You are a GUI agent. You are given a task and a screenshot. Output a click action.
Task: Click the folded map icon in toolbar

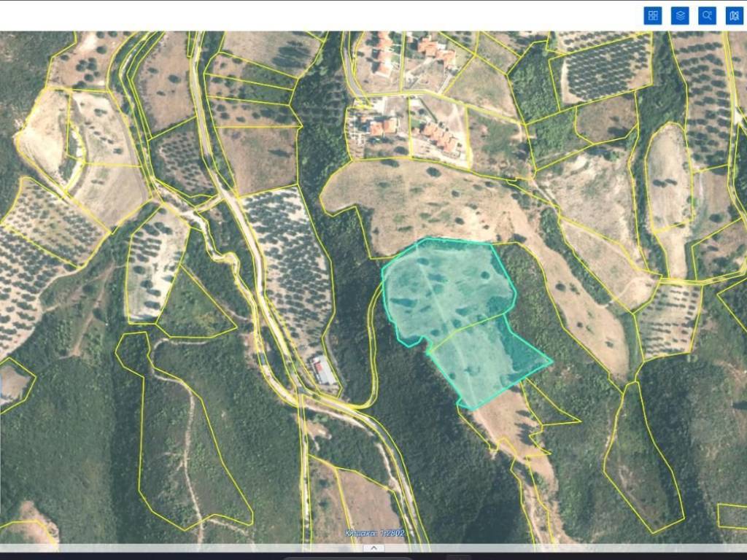pos(734,15)
